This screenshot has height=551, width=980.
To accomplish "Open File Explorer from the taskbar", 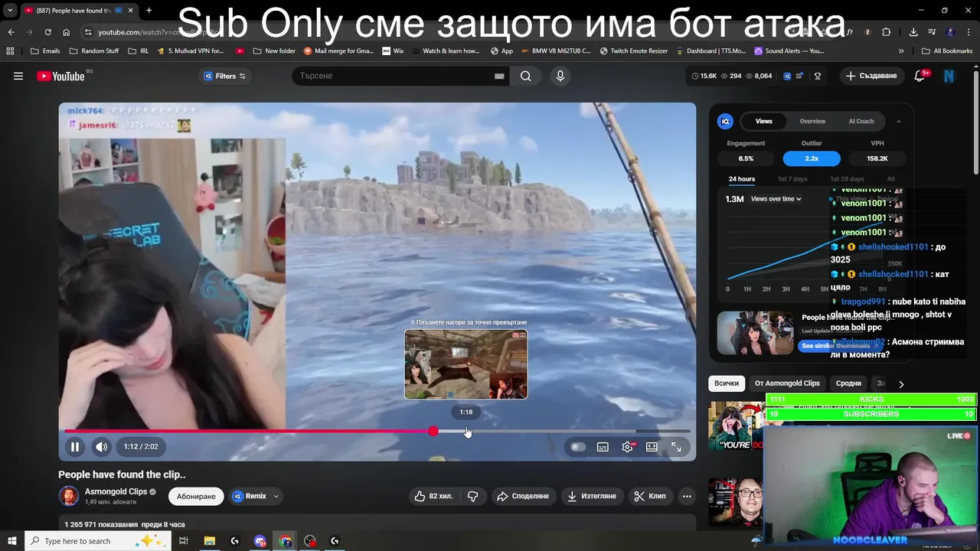I will click(209, 541).
